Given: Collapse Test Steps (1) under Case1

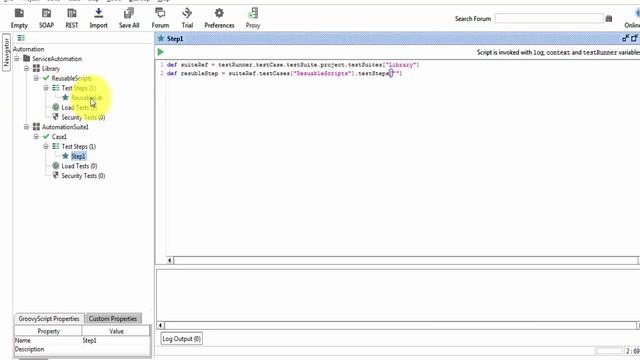Looking at the screenshot, I should (46, 147).
